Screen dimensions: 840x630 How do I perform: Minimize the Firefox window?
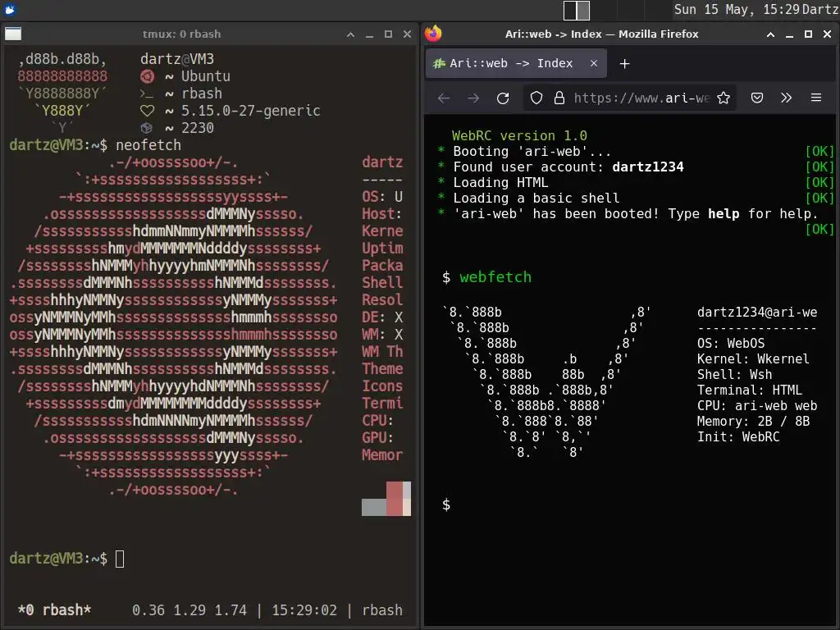pyautogui.click(x=789, y=34)
